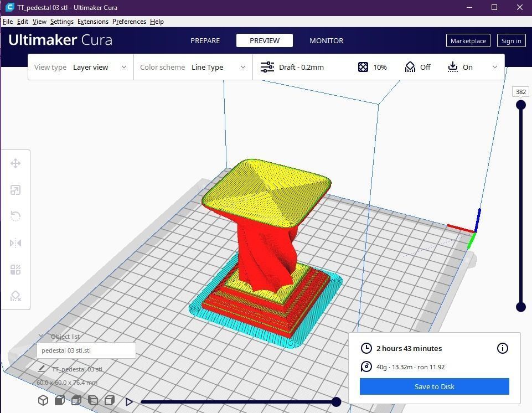The height and width of the screenshot is (413, 532).
Task: Click the 60.0 x 60.0 x 76.4 mm dimensions
Action: 67,383
